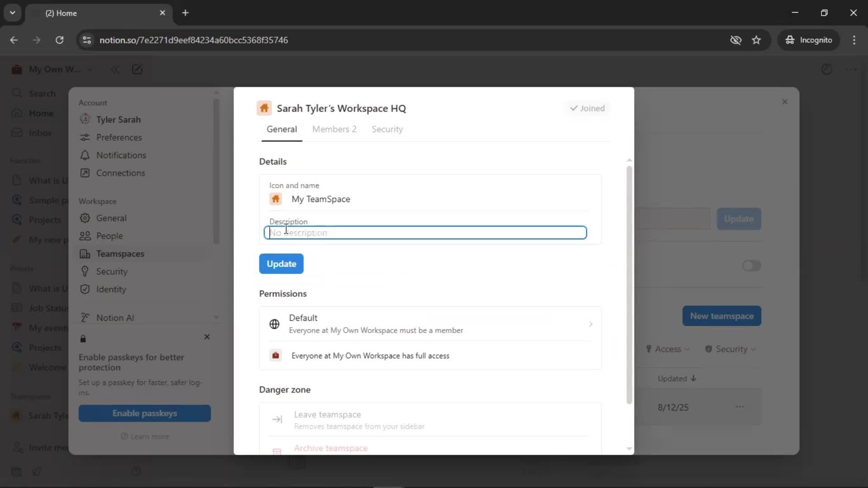This screenshot has width=868, height=488.
Task: Open the browser three-dot menu
Action: (x=854, y=40)
